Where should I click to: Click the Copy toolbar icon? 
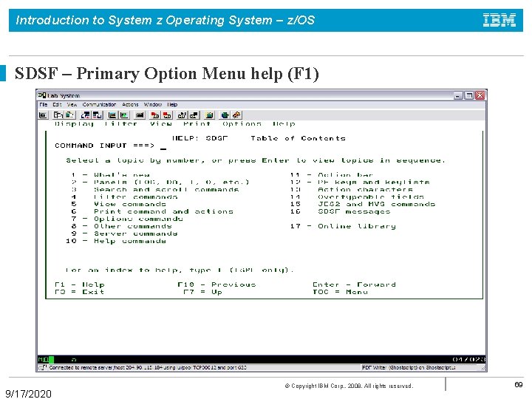tap(58, 115)
